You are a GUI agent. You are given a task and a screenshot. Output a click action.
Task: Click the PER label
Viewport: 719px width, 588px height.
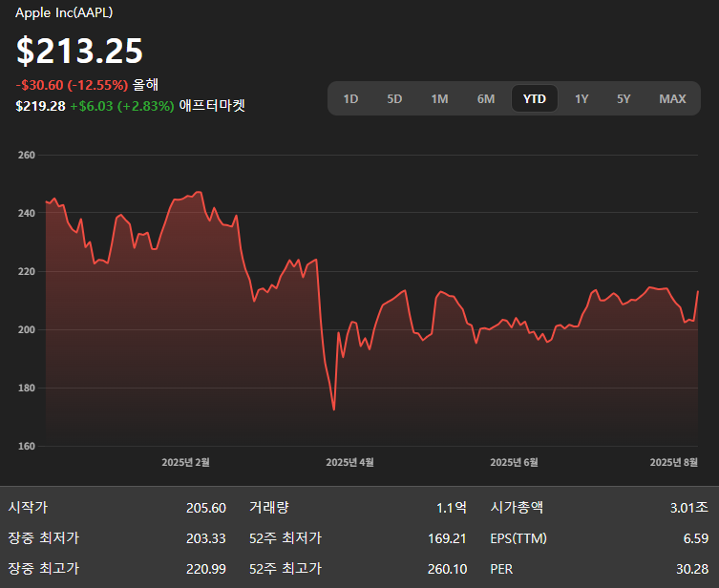coord(501,569)
